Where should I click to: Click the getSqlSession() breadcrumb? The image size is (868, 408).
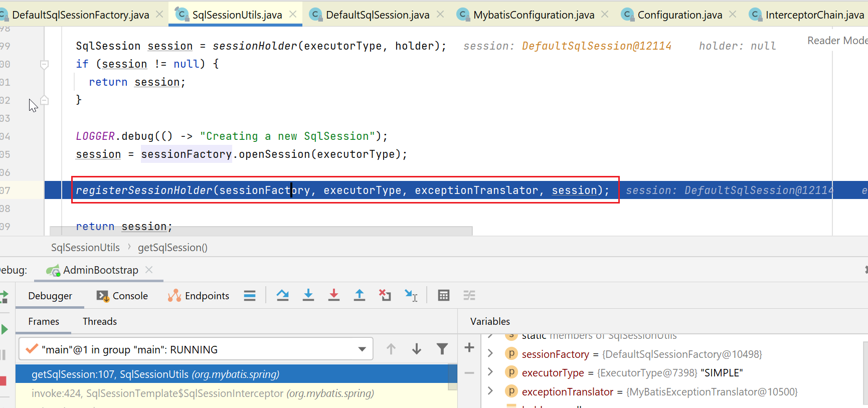point(172,248)
